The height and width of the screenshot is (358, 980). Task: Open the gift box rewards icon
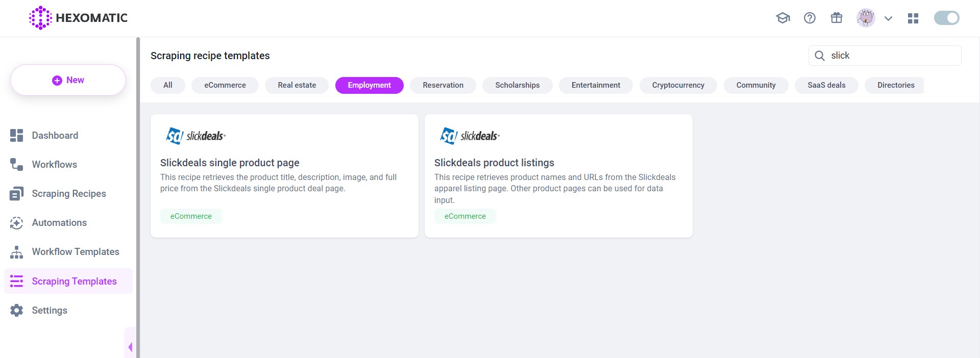(x=836, y=18)
